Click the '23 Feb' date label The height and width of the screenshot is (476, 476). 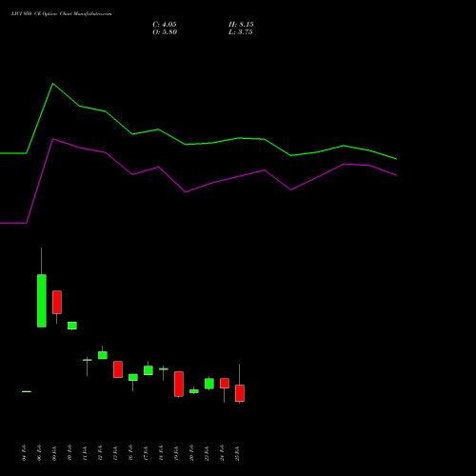[208, 452]
